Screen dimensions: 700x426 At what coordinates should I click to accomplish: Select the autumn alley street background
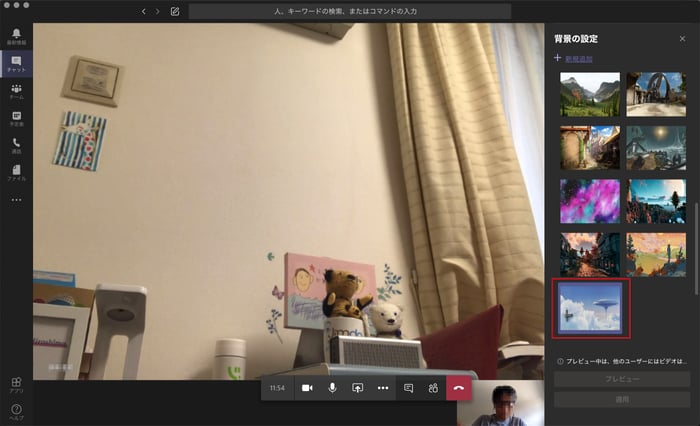590,255
